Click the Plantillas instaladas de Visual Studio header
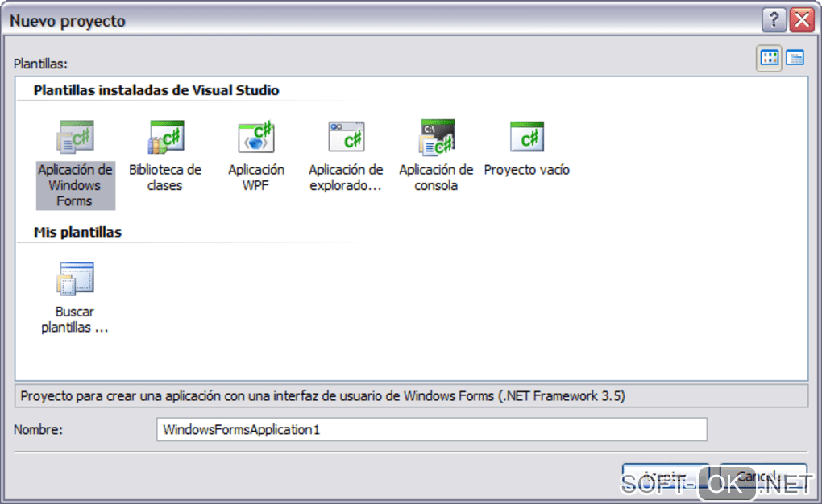Screen dimensions: 822x504 tap(156, 90)
